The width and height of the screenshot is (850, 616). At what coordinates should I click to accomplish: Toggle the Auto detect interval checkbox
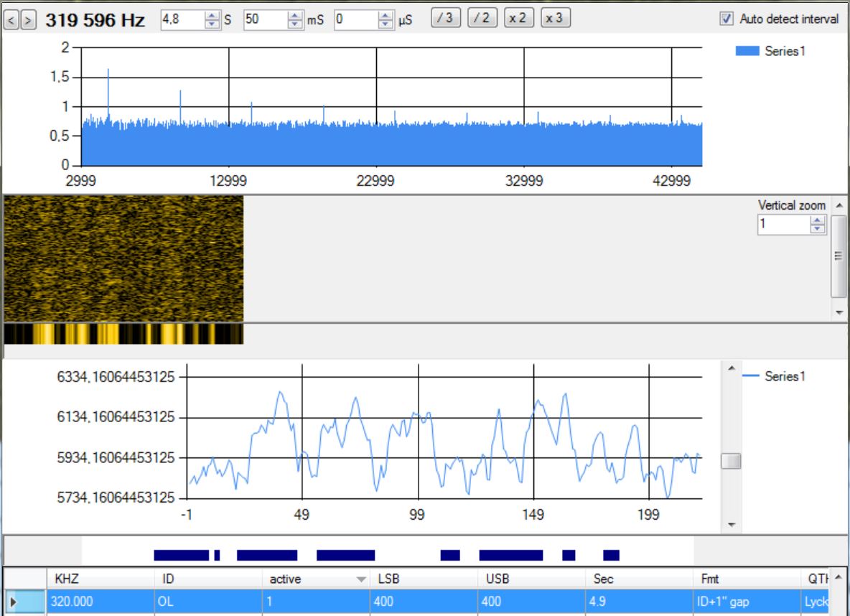tap(727, 19)
